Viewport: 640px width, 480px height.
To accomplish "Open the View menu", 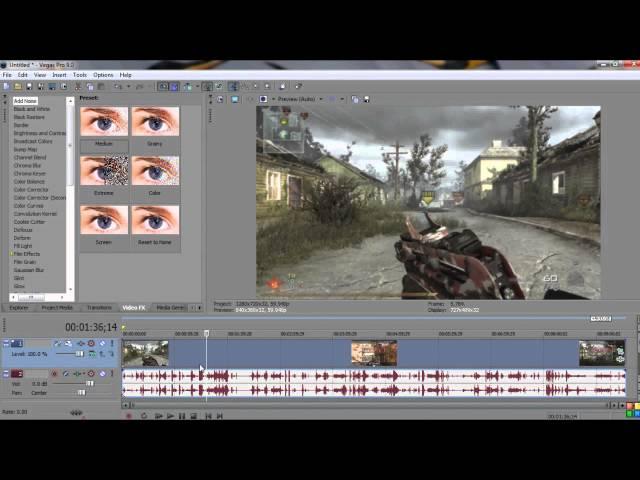I will 40,75.
